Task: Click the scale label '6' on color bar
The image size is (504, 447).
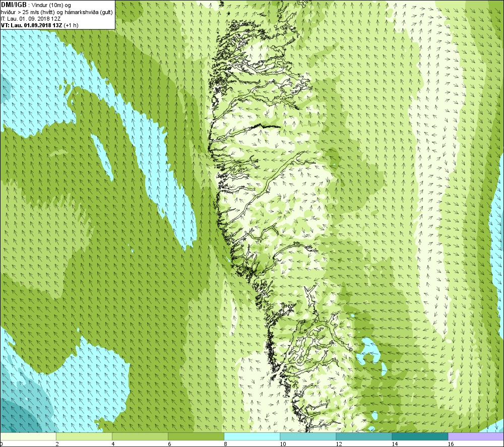Action: 169,444
